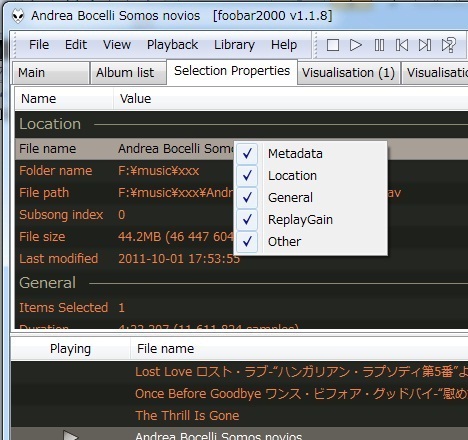Select the Last modified property row
The width and height of the screenshot is (468, 440).
241,259
